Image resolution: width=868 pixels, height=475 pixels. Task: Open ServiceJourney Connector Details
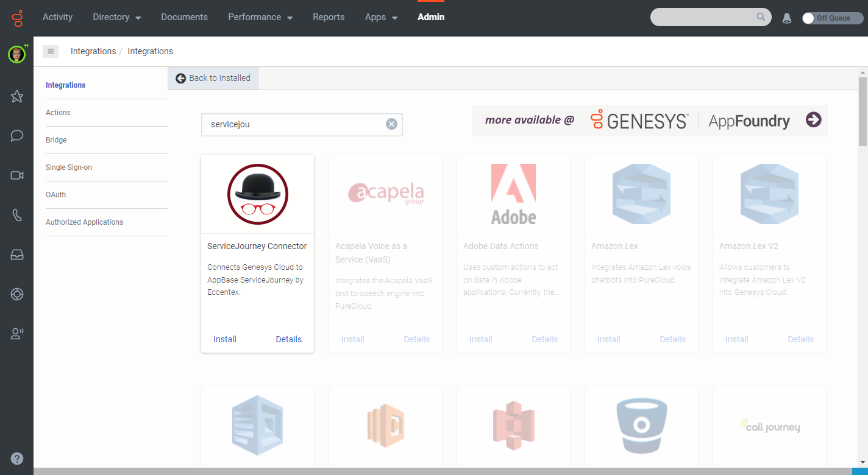click(x=288, y=339)
